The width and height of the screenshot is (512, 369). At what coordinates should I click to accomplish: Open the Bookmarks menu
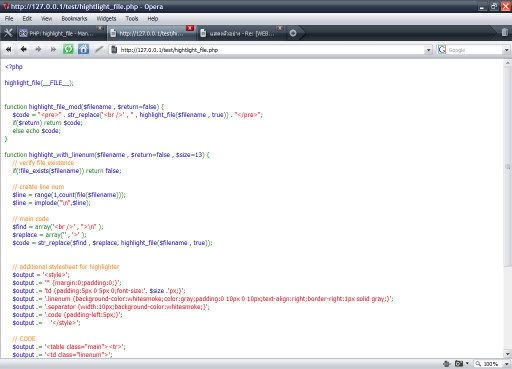coord(74,19)
